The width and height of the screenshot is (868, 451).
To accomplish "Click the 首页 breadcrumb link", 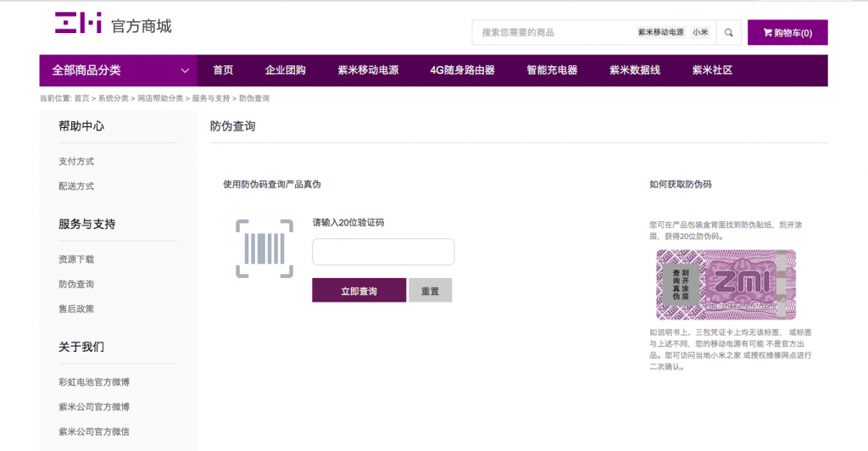I will tap(82, 98).
